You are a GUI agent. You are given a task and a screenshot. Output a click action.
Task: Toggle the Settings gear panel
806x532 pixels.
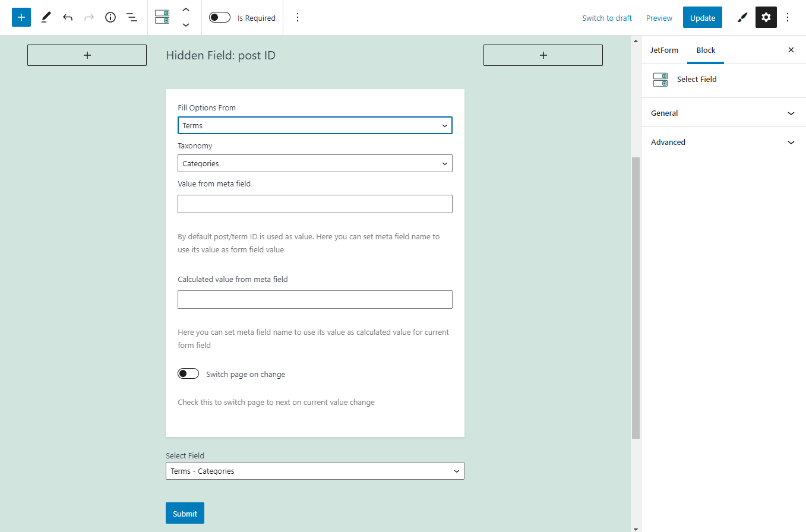766,17
